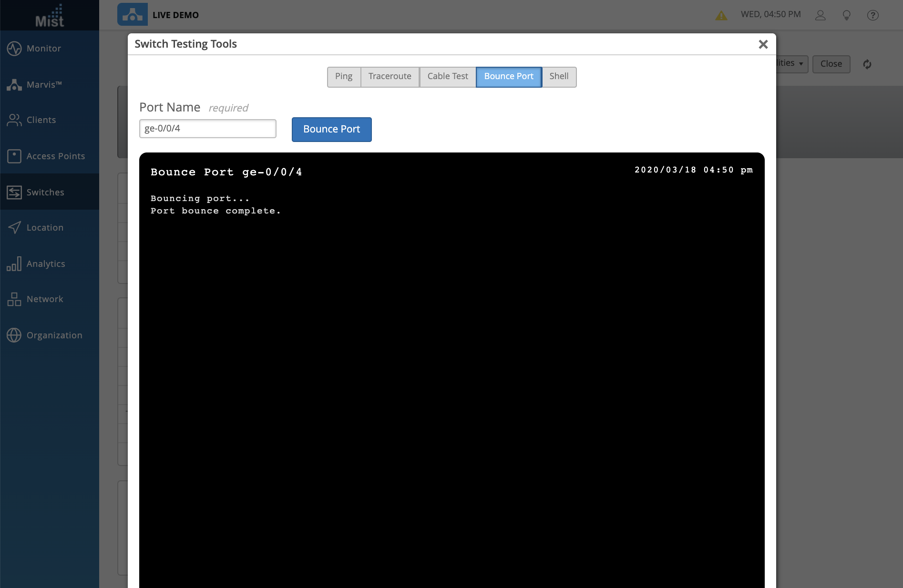
Task: Click the 'Port bounce complete.' output line
Action: pyautogui.click(x=215, y=211)
